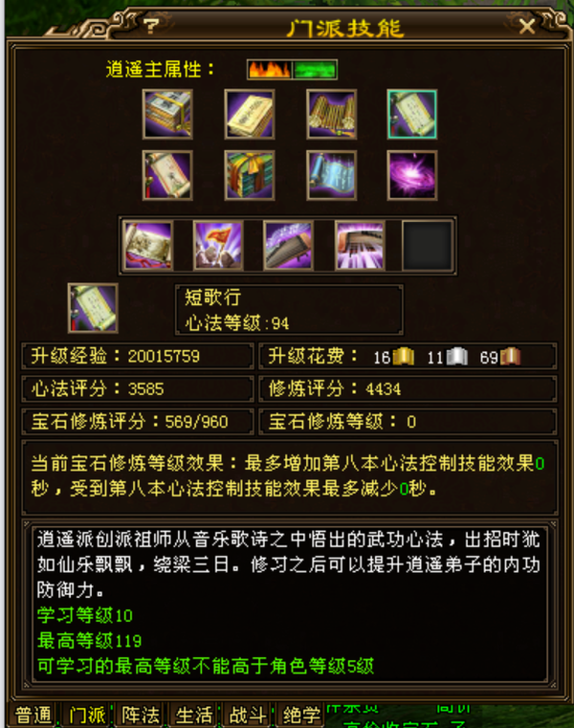Select the red-tasseled scroll skill icon

pos(167,175)
